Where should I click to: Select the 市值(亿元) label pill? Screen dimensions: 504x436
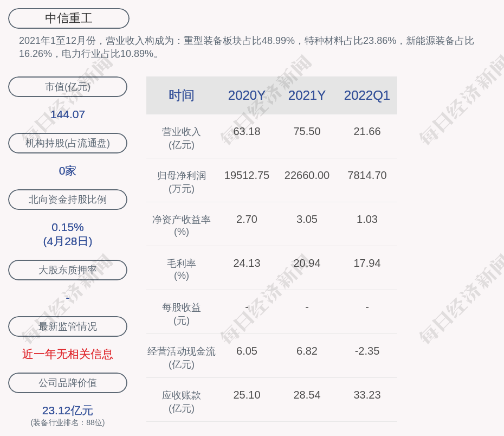point(68,87)
